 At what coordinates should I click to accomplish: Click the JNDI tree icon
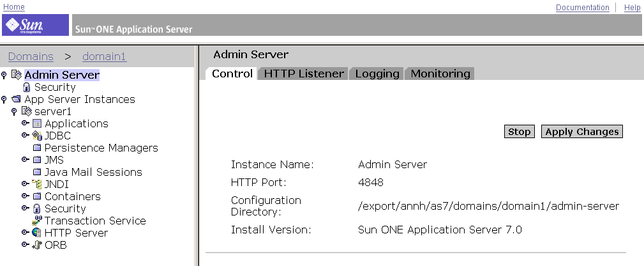point(37,184)
